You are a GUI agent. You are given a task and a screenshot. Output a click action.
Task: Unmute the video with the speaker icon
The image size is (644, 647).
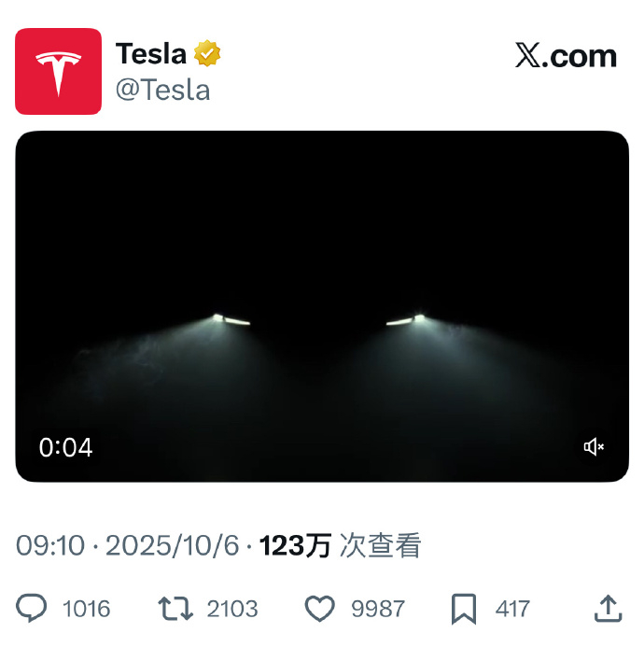pos(594,447)
